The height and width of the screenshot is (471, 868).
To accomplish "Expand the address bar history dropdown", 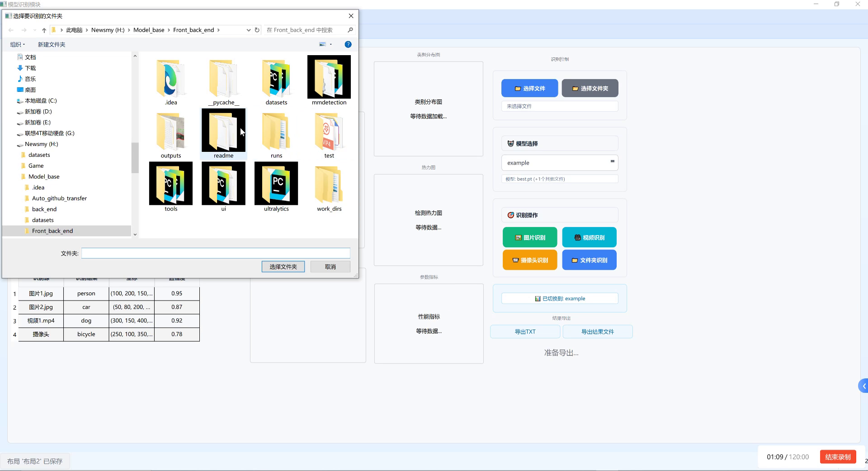I will pyautogui.click(x=249, y=30).
